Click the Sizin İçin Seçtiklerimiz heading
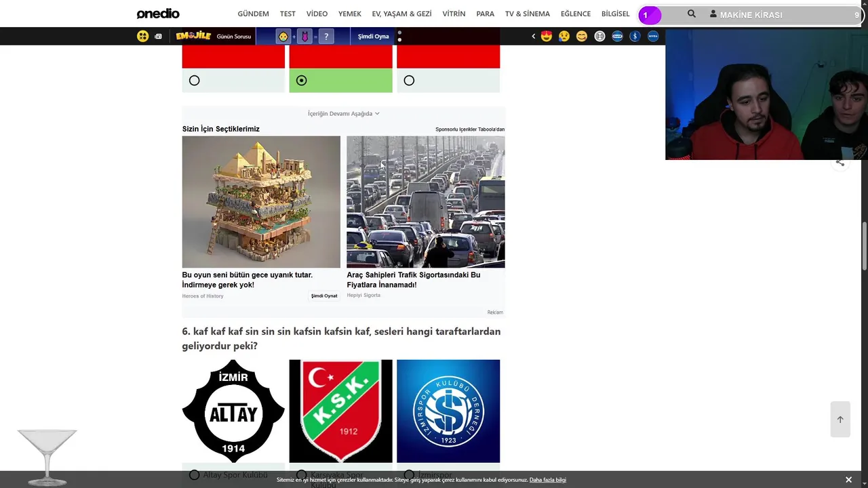868x488 pixels. click(221, 129)
